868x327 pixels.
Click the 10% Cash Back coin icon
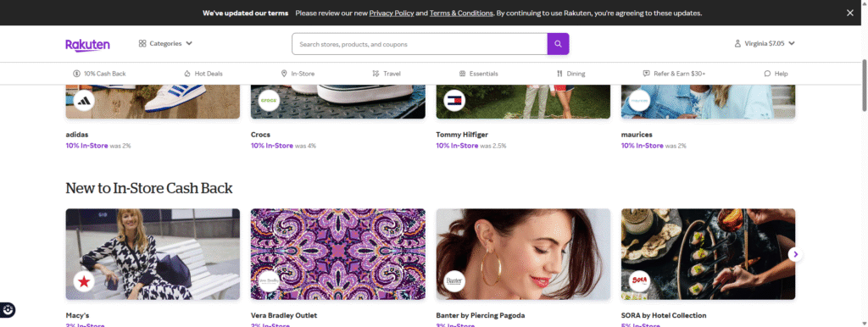tap(76, 74)
